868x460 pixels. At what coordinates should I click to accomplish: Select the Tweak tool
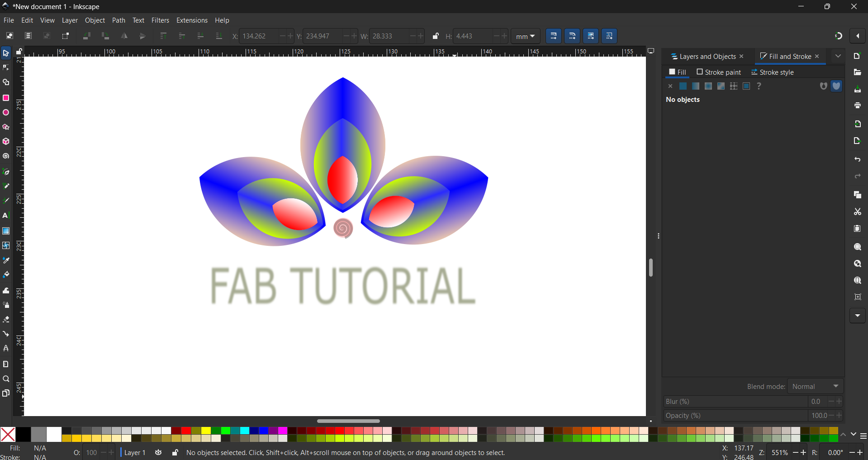tap(6, 290)
